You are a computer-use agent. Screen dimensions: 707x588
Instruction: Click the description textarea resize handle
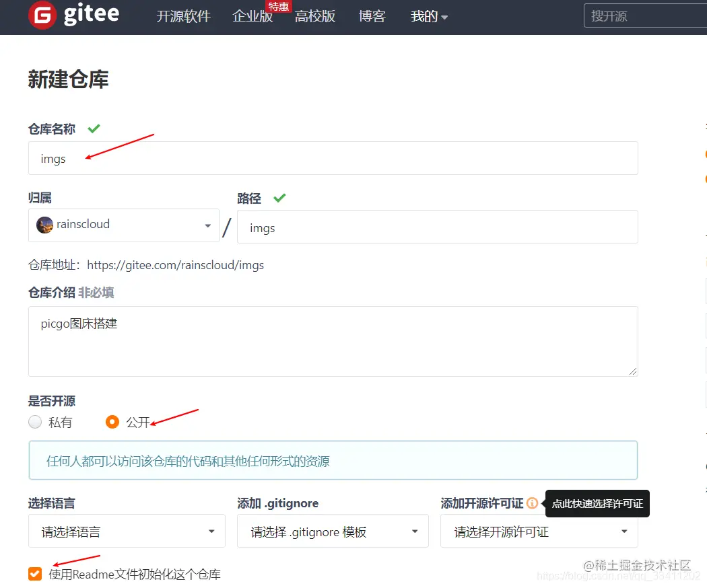pos(633,371)
